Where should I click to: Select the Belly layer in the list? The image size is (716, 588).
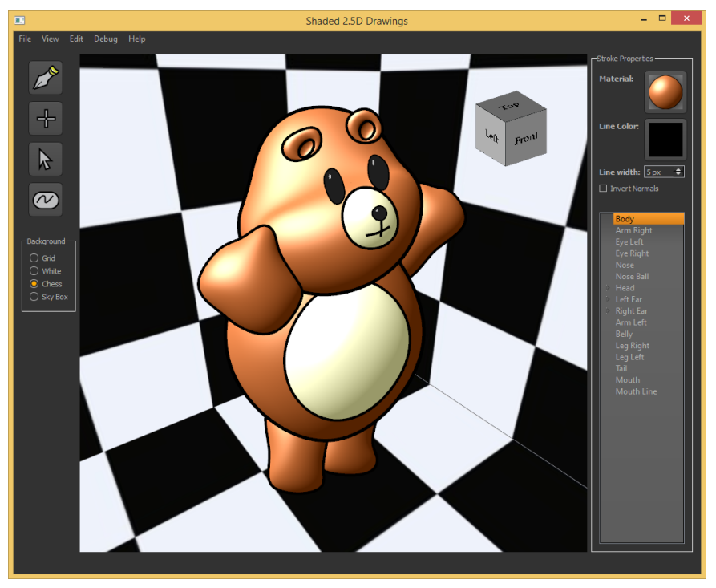point(625,334)
